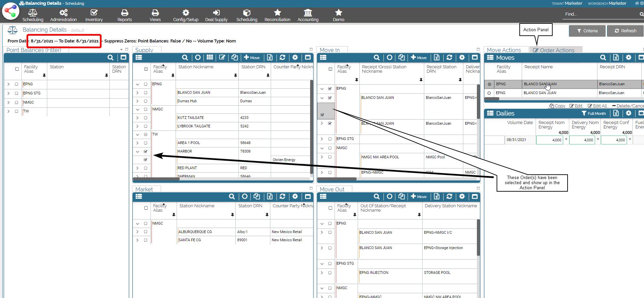
Task: Expand the ALBURQUERQUE CG row in Market
Action: [x=137, y=232]
